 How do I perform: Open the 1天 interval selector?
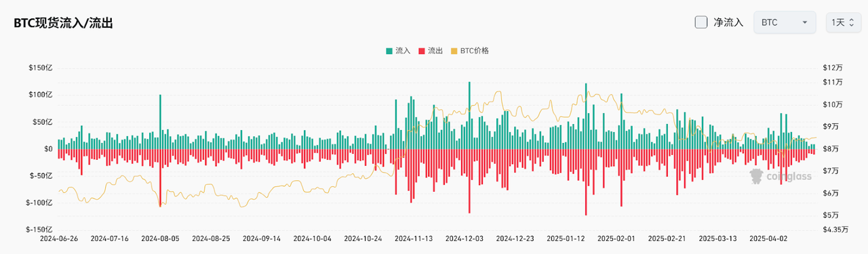pyautogui.click(x=844, y=22)
